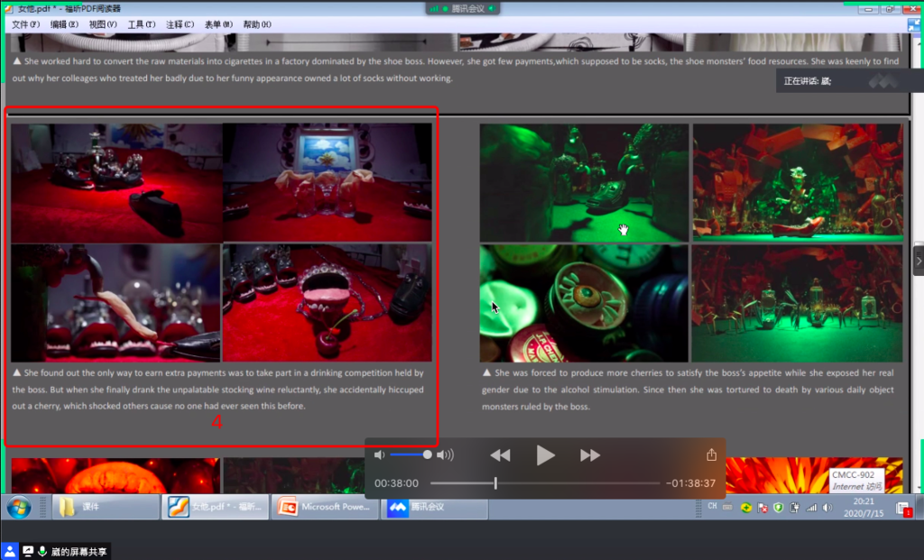Mute audio with the low-volume speaker icon
Image resolution: width=924 pixels, height=560 pixels.
tap(380, 454)
